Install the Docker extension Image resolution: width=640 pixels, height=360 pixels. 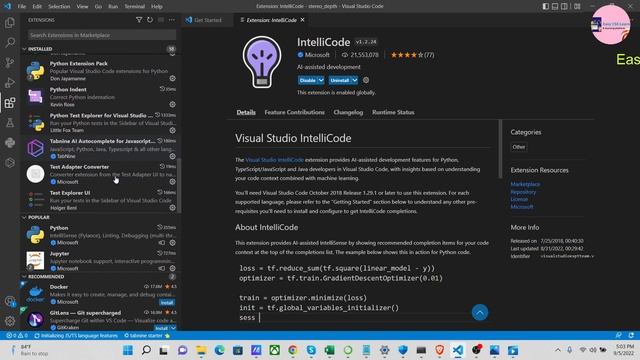(167, 302)
